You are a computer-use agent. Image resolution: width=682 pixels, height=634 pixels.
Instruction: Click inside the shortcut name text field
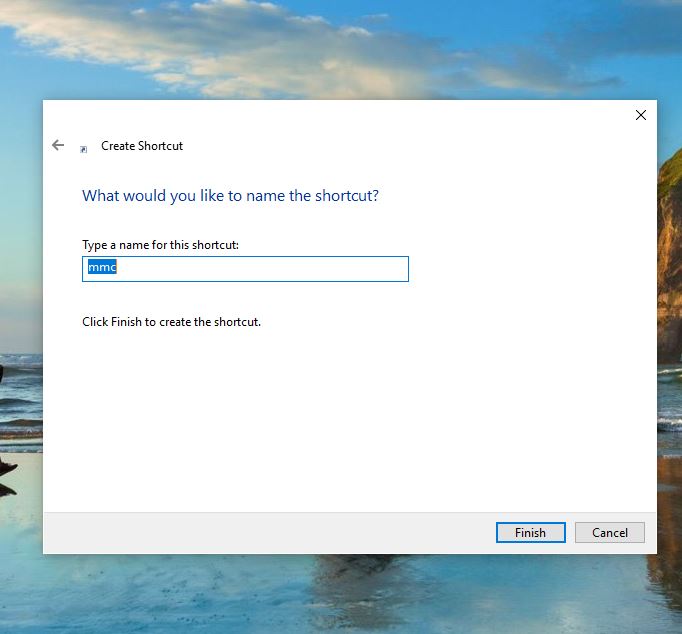(245, 269)
